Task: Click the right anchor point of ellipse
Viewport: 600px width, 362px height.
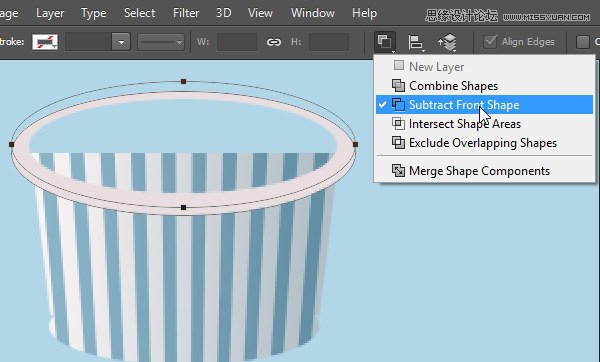Action: (355, 144)
